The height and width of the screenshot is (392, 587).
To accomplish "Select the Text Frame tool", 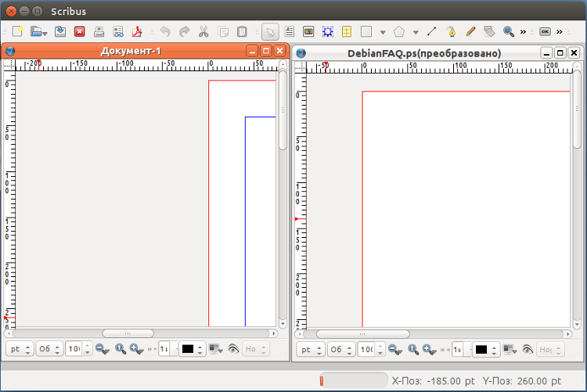I will [x=289, y=32].
